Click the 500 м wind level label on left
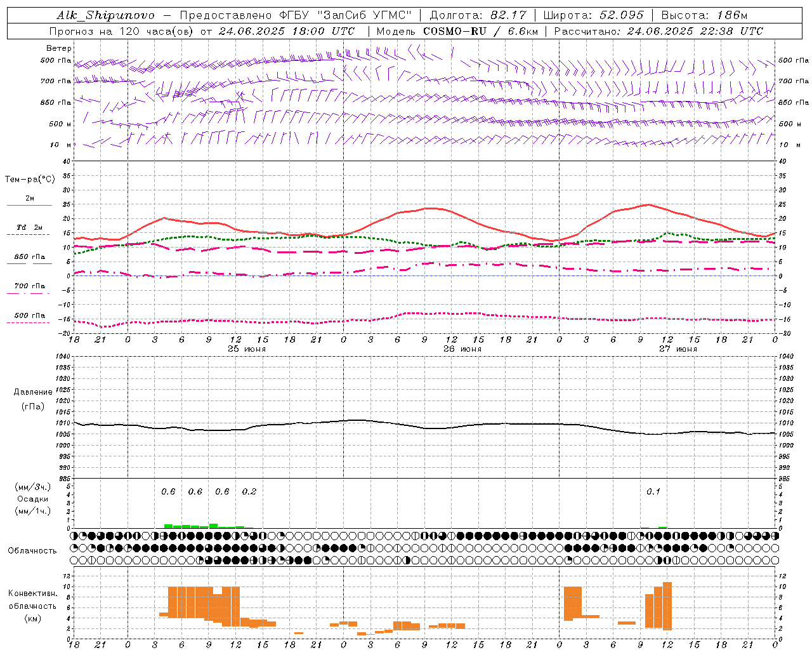Image resolution: width=812 pixels, height=650 pixels. 61,124
